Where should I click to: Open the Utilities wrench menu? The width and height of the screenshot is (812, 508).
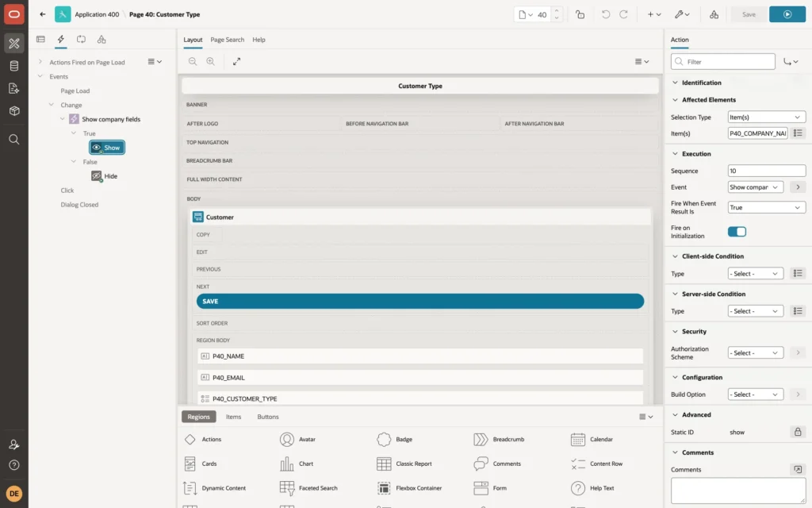click(682, 14)
